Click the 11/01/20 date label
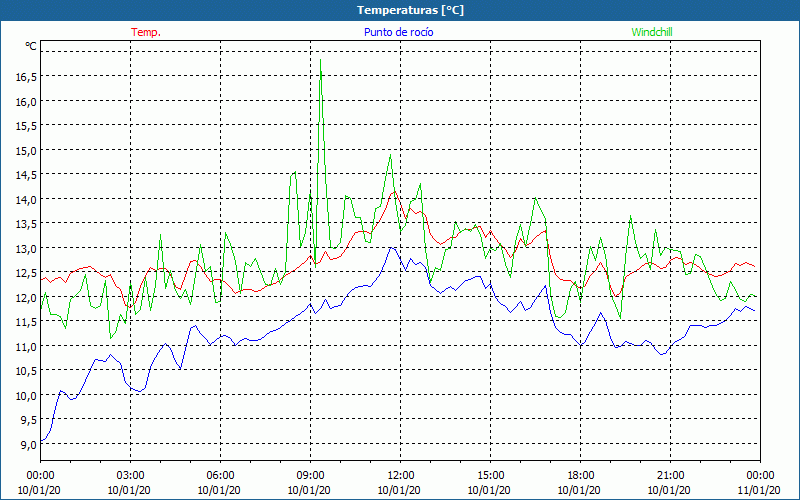 tap(759, 490)
